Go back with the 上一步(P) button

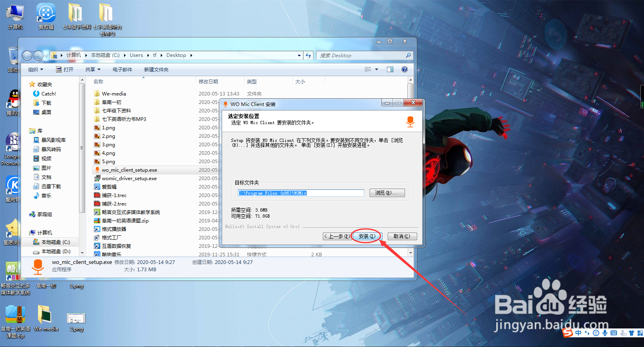click(337, 236)
